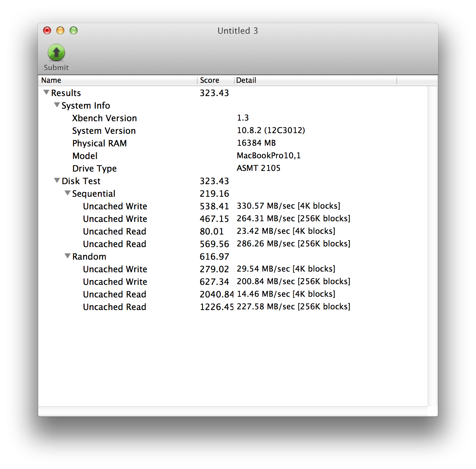Select the Xbench Version row

coord(233,118)
